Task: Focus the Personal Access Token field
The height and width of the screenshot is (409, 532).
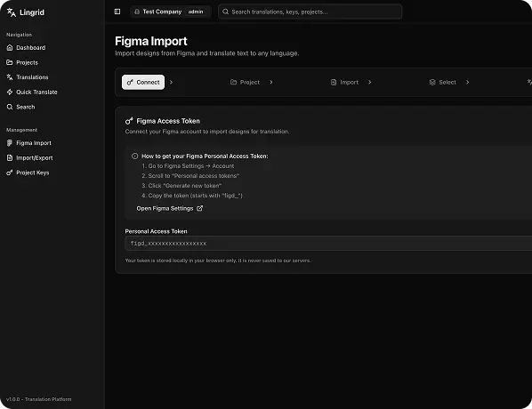Action: pyautogui.click(x=328, y=244)
